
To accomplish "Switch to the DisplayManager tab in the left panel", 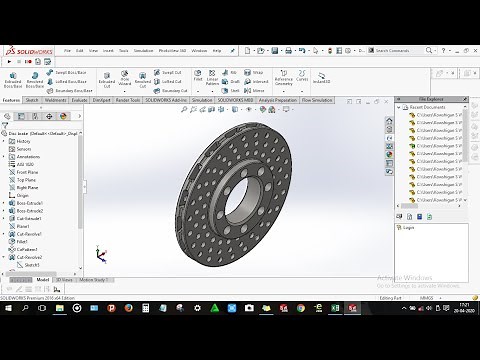I will coord(63,116).
